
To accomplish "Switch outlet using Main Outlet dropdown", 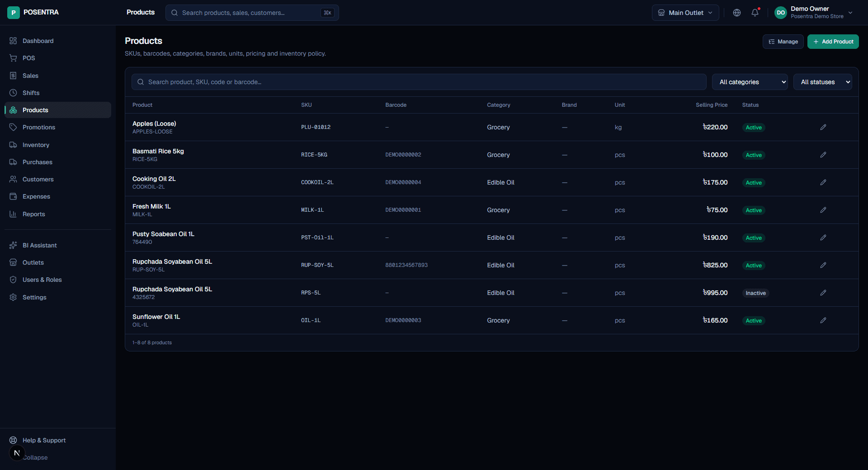I will (x=685, y=13).
